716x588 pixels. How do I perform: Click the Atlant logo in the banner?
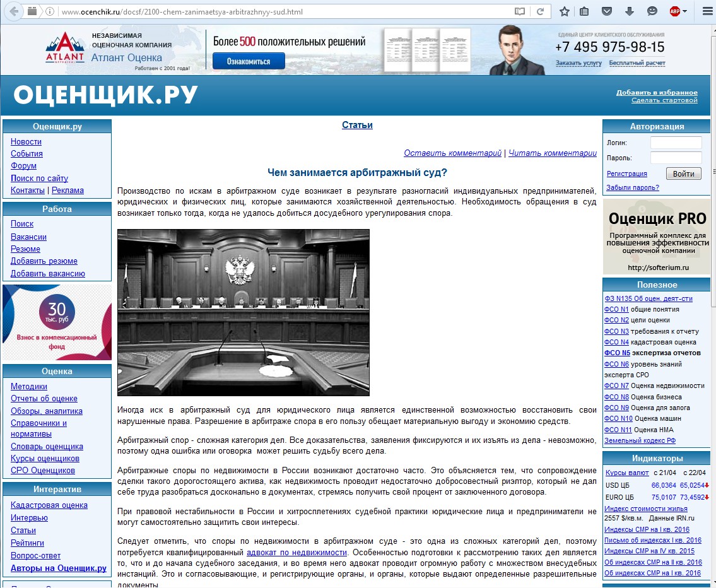click(65, 47)
